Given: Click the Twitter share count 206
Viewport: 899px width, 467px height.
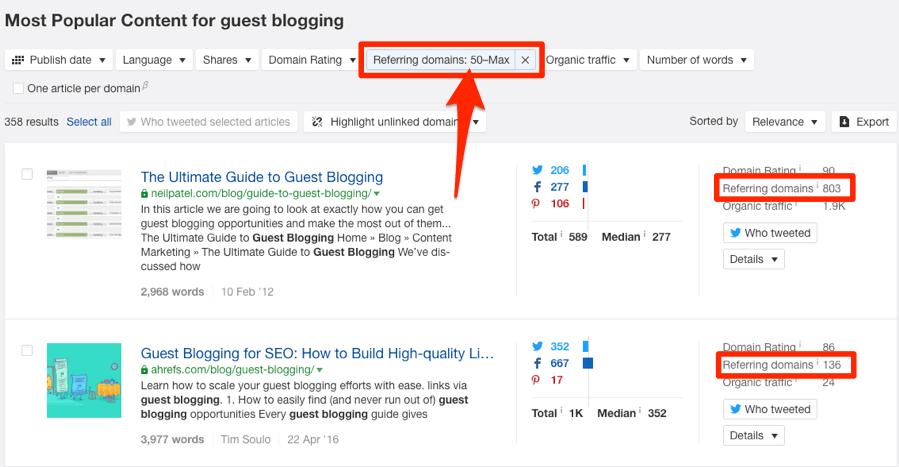Looking at the screenshot, I should coord(560,170).
